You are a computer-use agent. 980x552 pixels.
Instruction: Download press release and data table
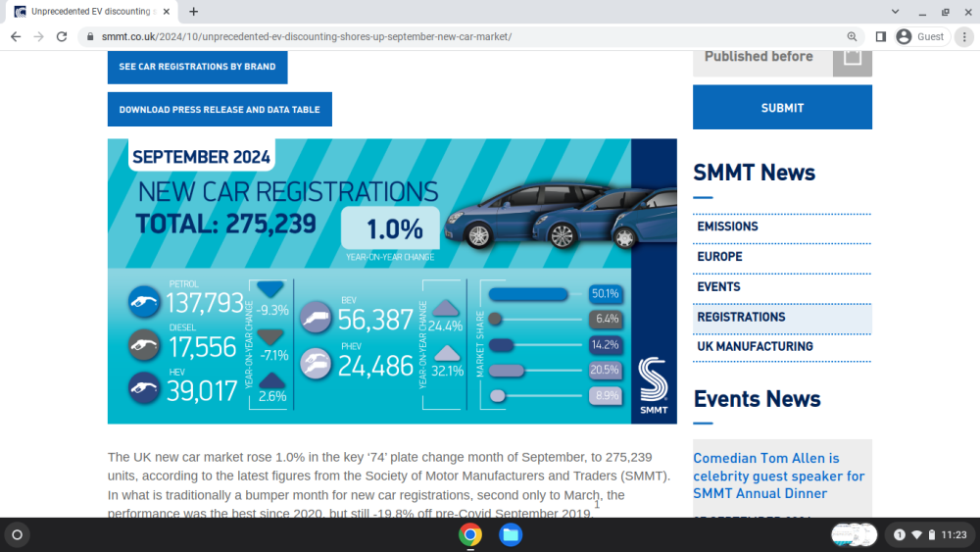[x=220, y=110]
